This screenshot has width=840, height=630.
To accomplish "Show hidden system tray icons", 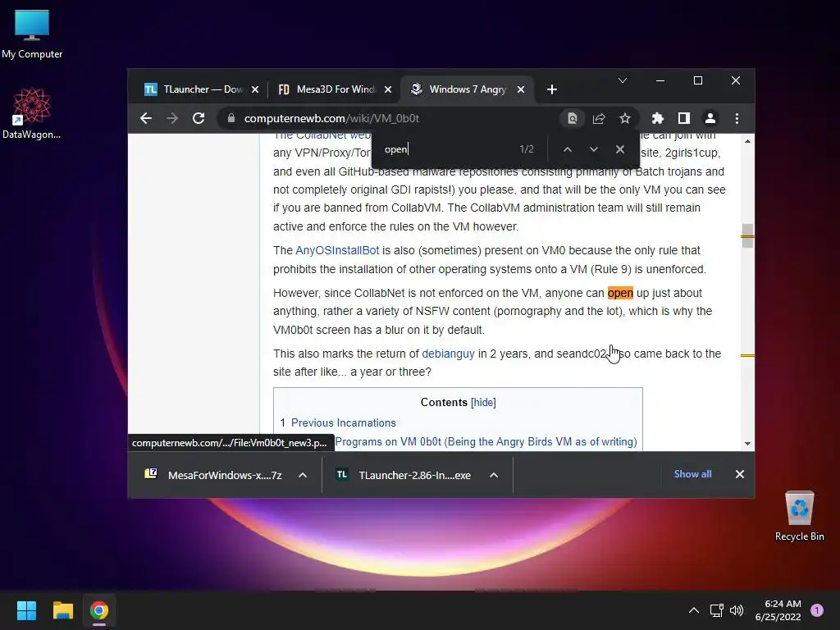I will [694, 610].
